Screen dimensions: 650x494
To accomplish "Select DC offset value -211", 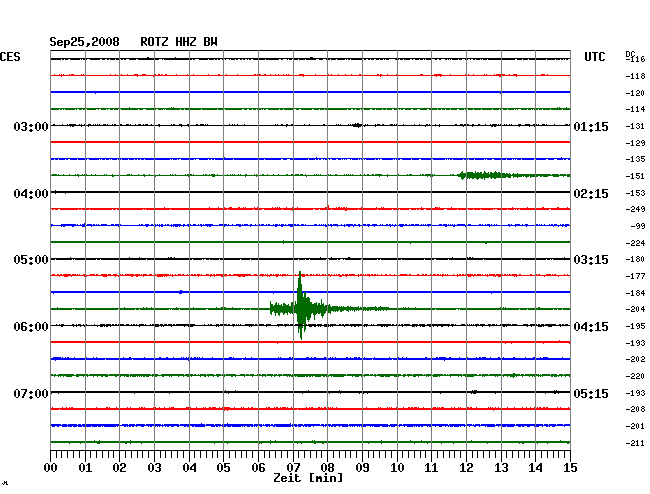I will coord(635,443).
